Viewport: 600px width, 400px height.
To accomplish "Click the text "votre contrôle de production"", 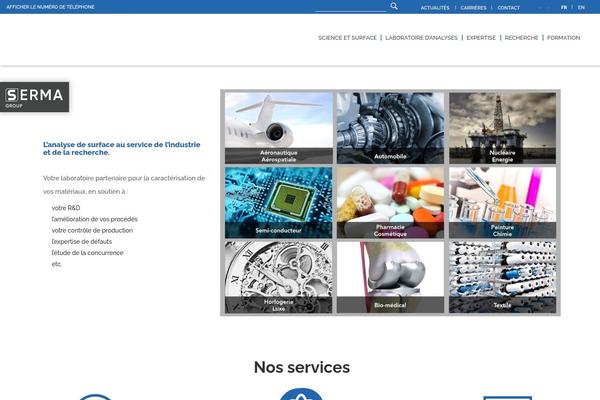I will click(92, 230).
